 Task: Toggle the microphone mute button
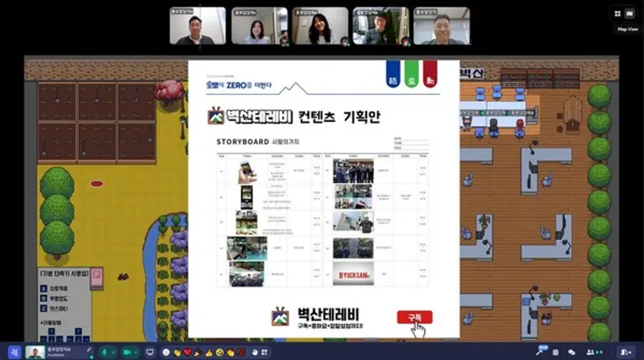[x=104, y=352]
